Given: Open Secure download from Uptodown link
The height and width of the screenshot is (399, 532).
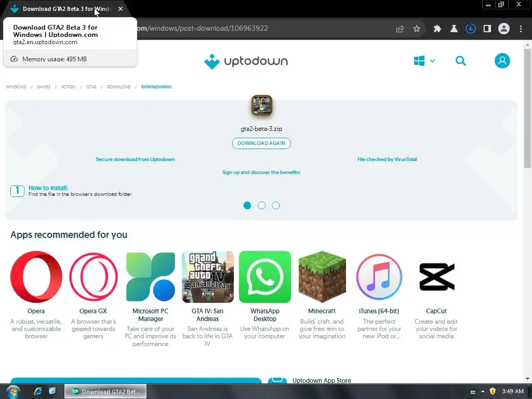Looking at the screenshot, I should tap(136, 159).
